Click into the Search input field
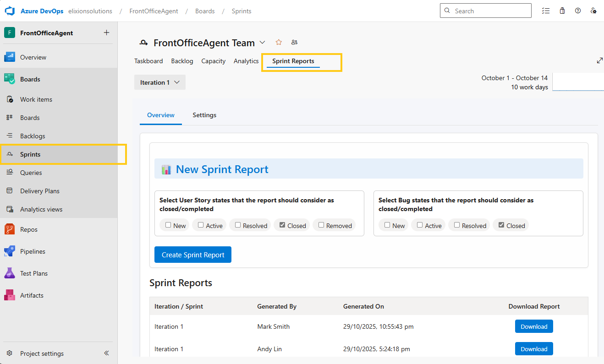 pos(490,11)
